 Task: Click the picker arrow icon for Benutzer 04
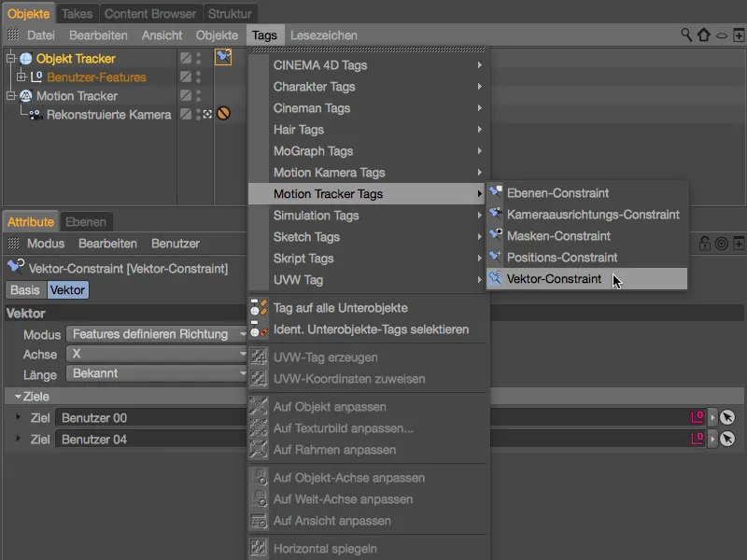point(727,439)
